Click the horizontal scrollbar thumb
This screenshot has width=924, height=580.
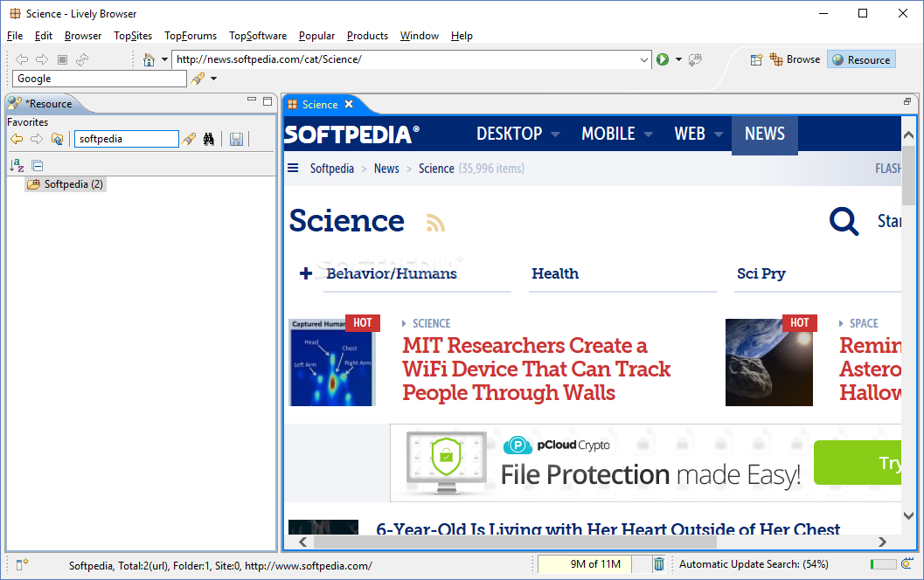515,542
